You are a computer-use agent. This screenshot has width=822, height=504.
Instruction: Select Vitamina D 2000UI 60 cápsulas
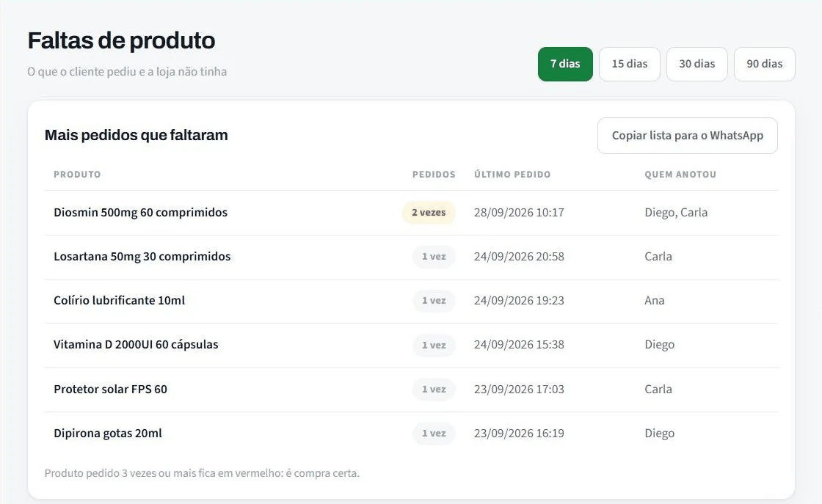click(x=136, y=345)
